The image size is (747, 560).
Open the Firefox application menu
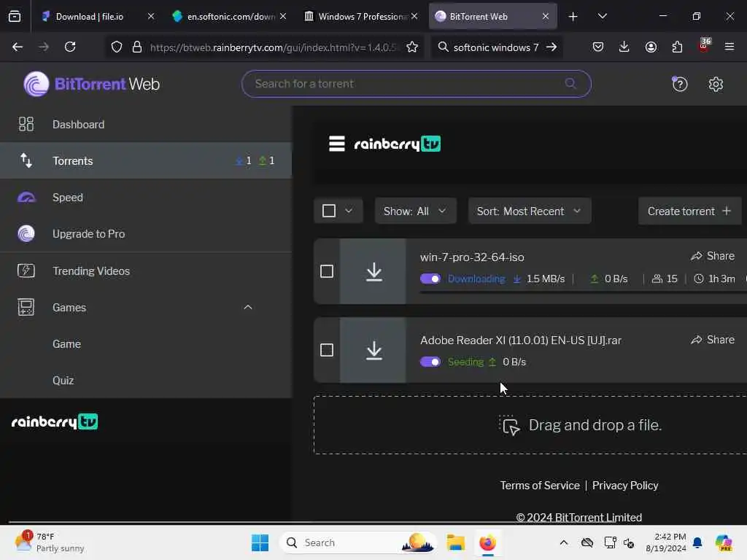click(x=729, y=47)
